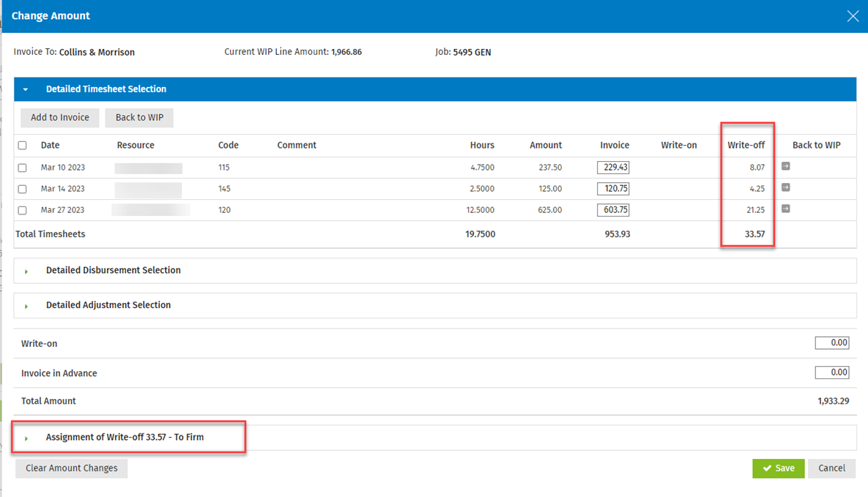
Task: Click the Code column header
Action: [228, 145]
